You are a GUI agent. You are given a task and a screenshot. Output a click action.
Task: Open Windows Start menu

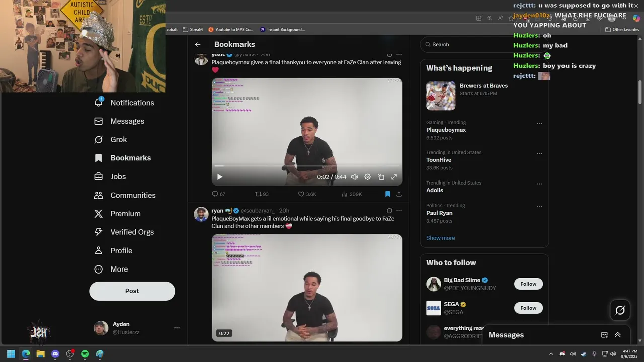tap(11, 354)
